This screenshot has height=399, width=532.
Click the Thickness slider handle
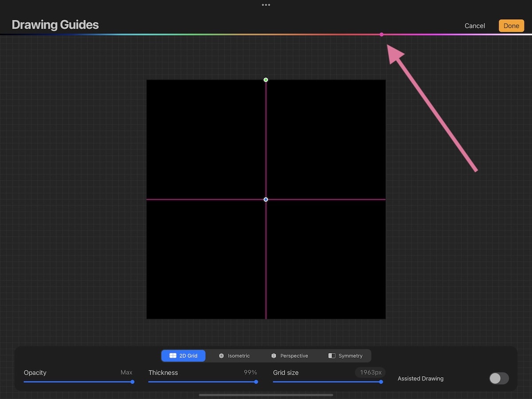pos(256,382)
